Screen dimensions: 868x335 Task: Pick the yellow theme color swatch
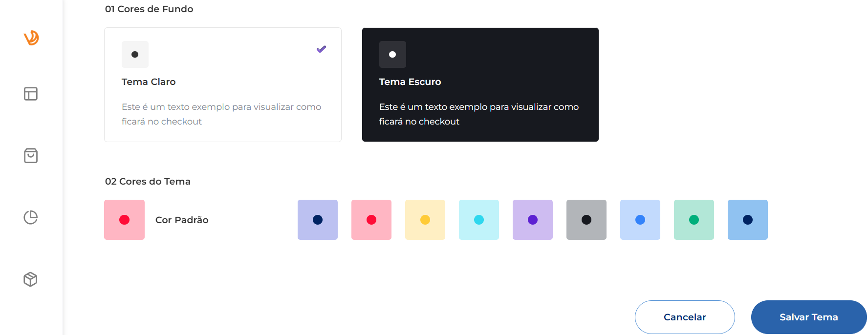point(425,220)
